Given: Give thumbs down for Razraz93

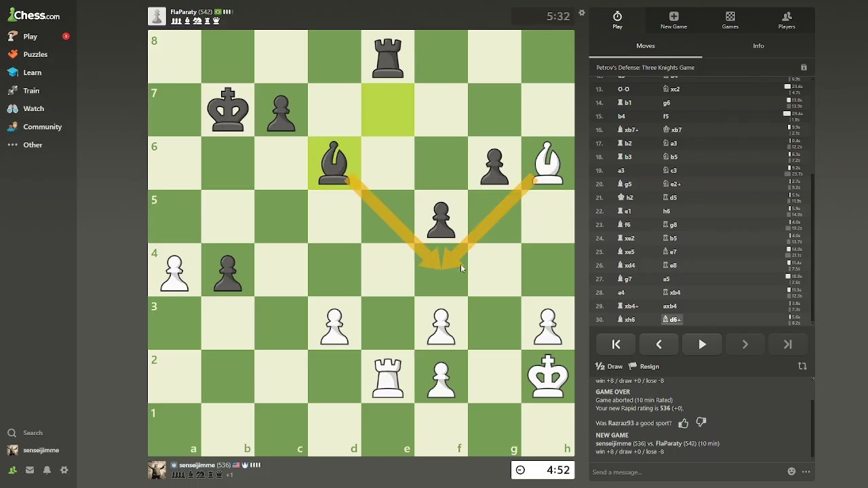Looking at the screenshot, I should click(x=701, y=424).
